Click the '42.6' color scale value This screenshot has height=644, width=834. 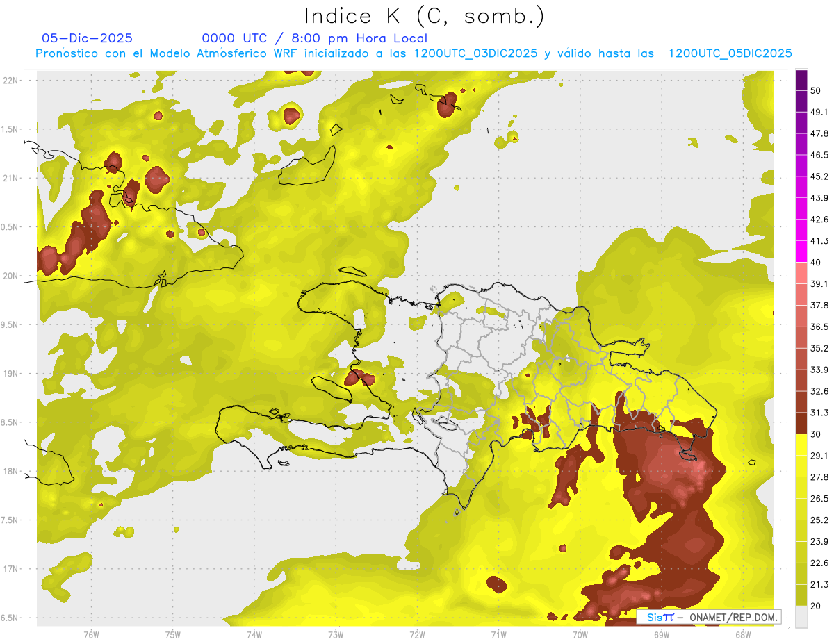tap(819, 220)
